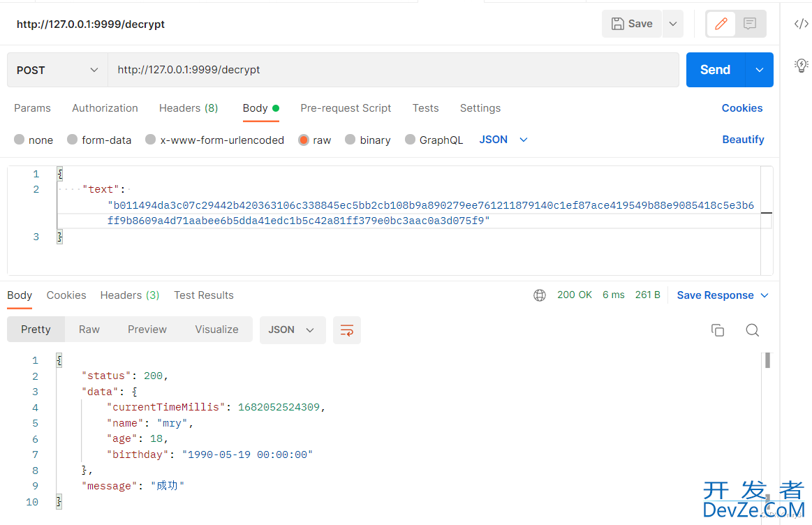The width and height of the screenshot is (812, 525).
Task: Open the request body JSON format dropdown
Action: [503, 139]
